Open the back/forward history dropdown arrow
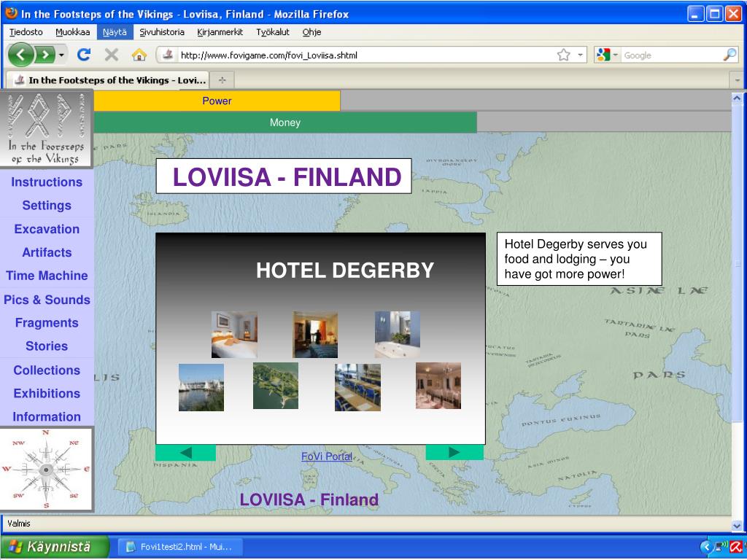 (61, 55)
